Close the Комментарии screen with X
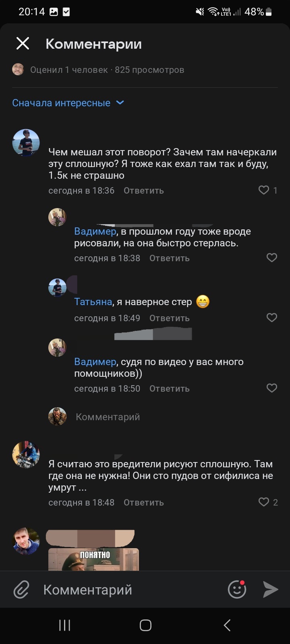 click(x=23, y=43)
